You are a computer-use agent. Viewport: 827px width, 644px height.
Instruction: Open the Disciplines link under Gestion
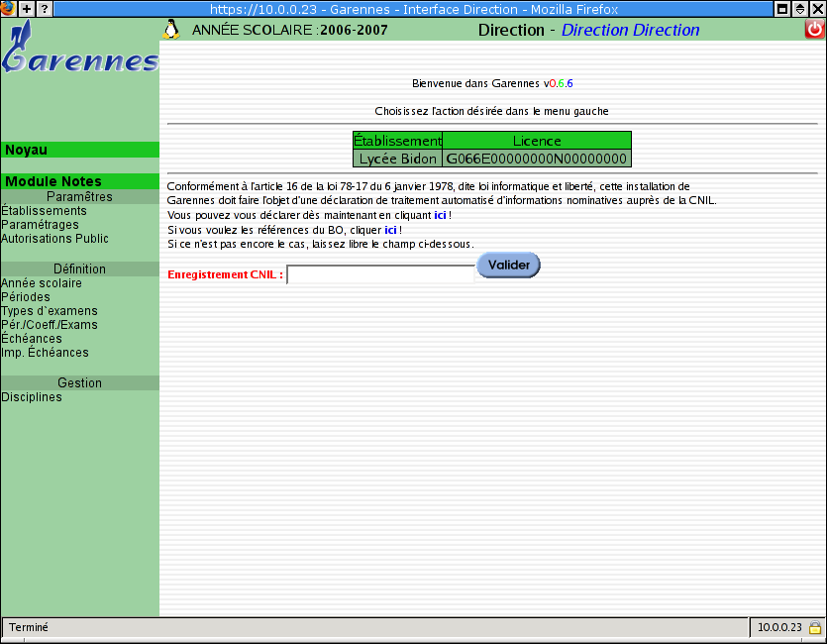pos(32,397)
